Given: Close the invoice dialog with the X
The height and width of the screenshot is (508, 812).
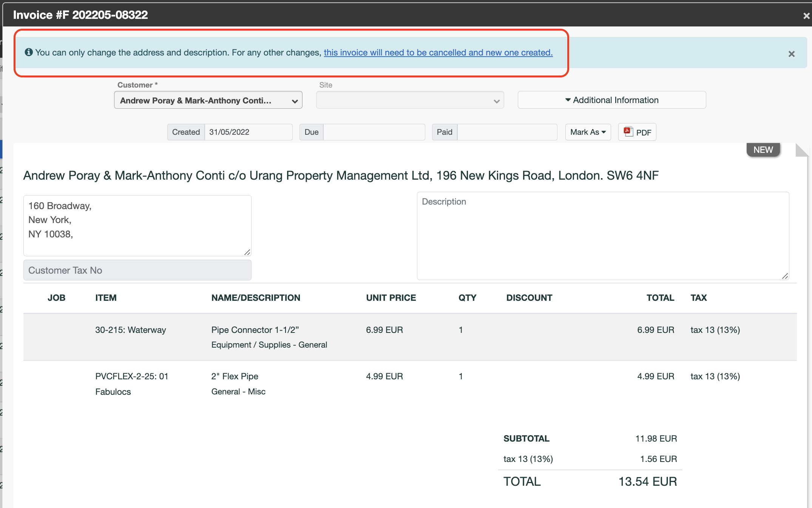Looking at the screenshot, I should [x=806, y=16].
